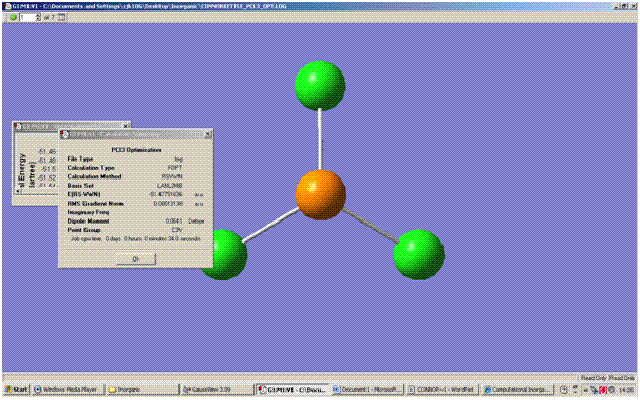Click the orange phosphorus atom
Viewport: 640px width, 400px height.
tap(320, 195)
